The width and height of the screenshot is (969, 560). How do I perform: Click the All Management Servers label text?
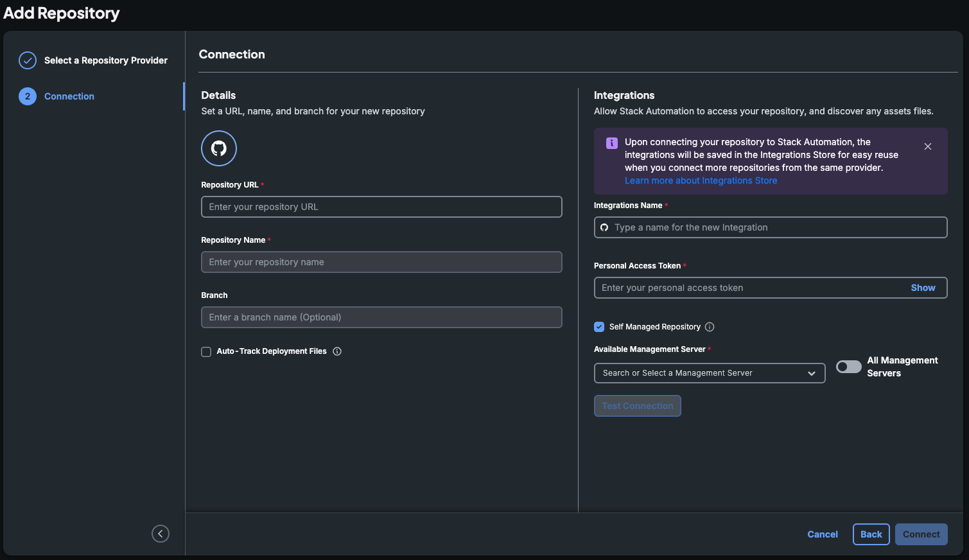[x=902, y=367]
